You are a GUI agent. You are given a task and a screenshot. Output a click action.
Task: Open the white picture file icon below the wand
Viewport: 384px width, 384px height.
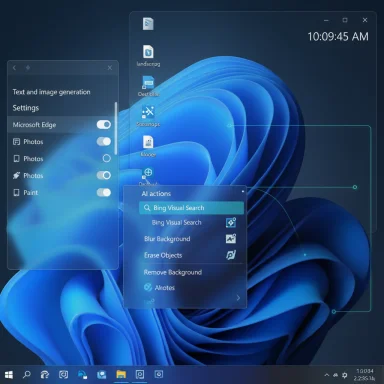tap(148, 142)
